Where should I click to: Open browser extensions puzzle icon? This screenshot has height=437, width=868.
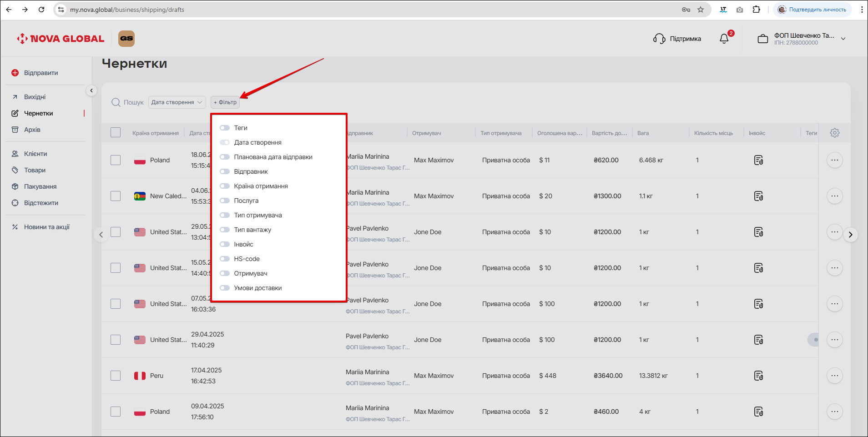[x=756, y=10]
